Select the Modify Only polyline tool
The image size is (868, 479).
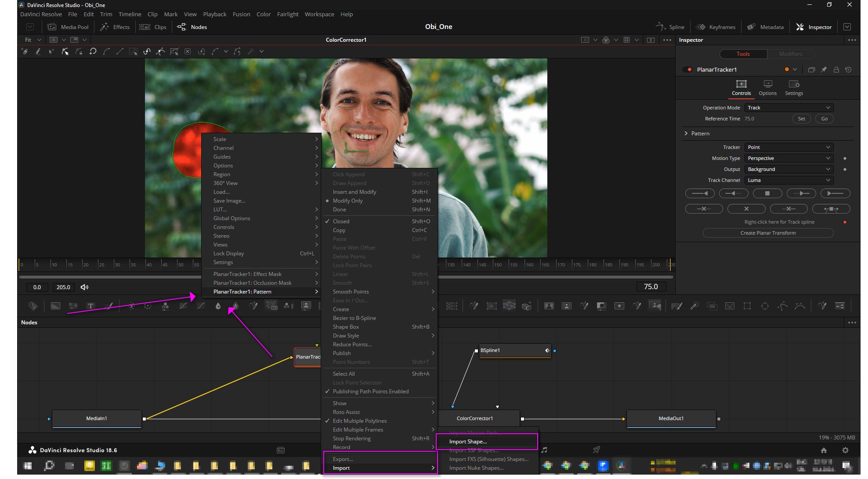tap(65, 51)
